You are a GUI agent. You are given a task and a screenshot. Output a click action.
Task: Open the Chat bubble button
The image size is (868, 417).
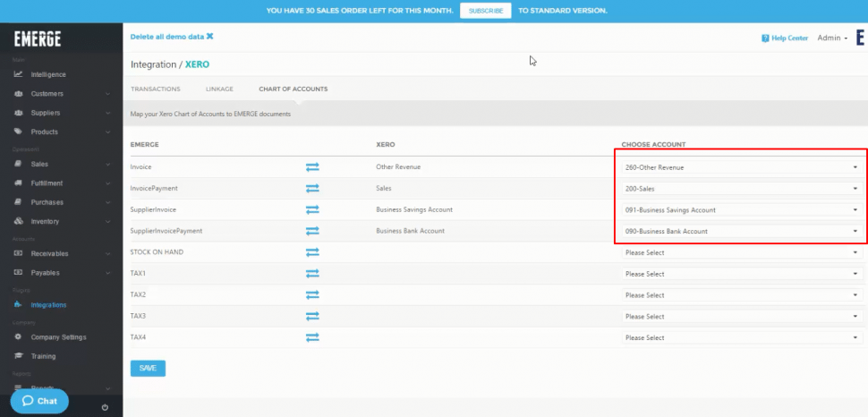[39, 401]
